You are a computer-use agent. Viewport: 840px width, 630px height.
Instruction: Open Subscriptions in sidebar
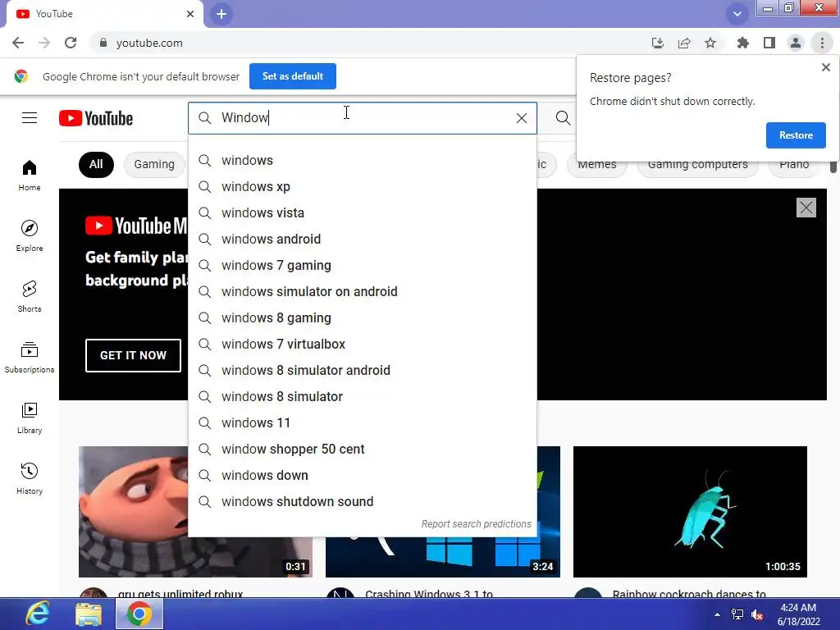coord(30,358)
